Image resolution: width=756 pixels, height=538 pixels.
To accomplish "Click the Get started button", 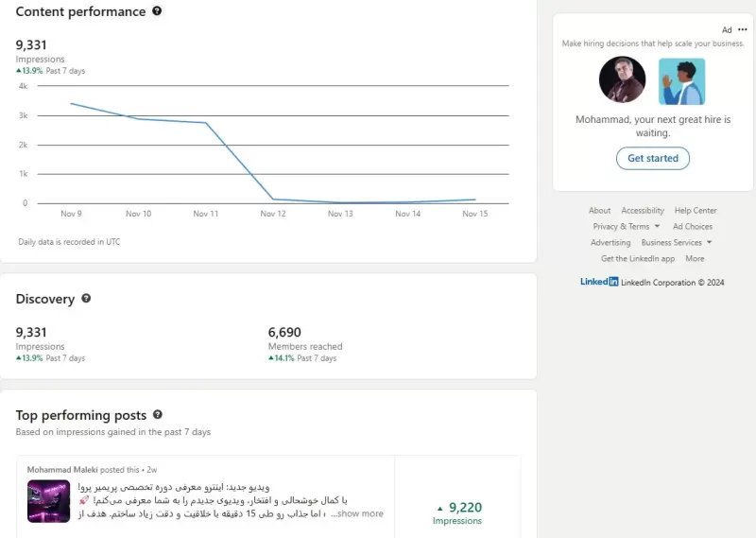I will click(653, 158).
